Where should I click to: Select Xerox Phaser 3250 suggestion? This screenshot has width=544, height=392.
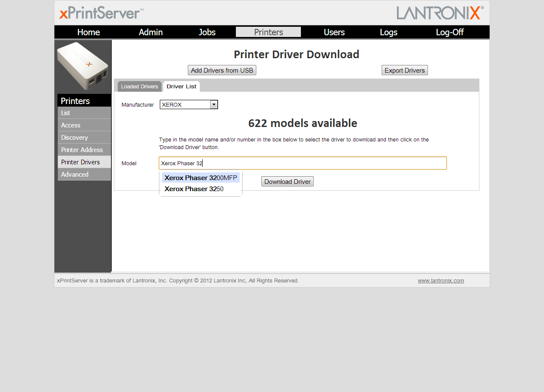pyautogui.click(x=201, y=189)
